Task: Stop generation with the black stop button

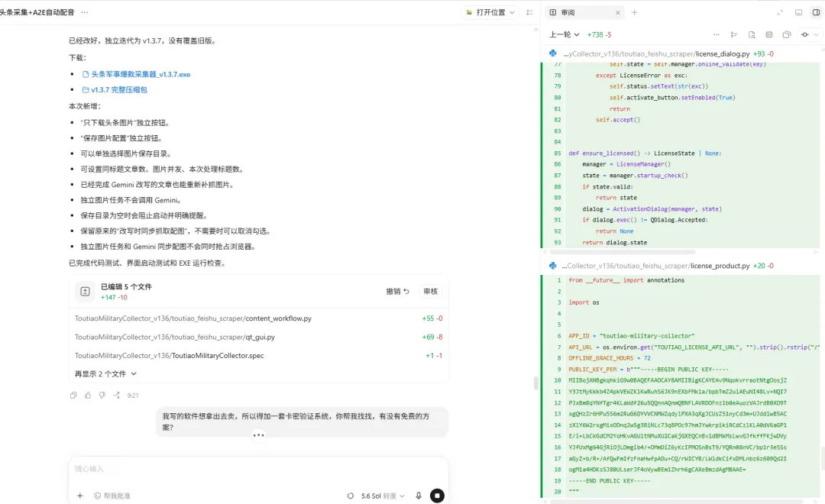Action: coord(437,496)
